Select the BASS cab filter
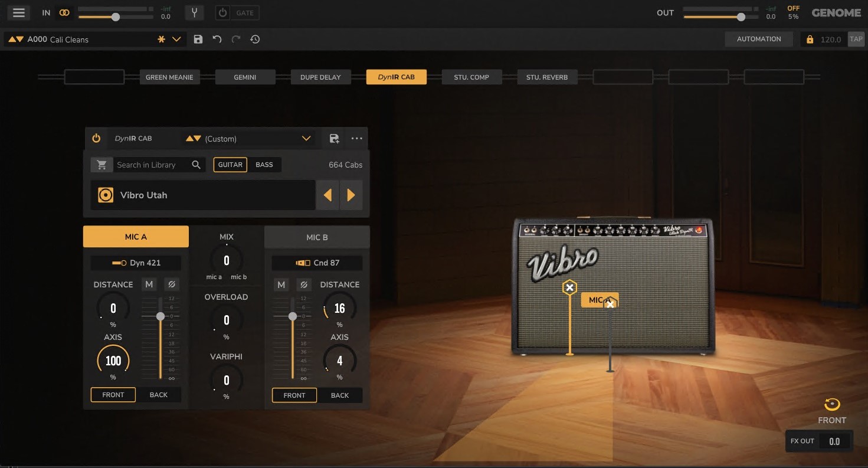 (264, 165)
